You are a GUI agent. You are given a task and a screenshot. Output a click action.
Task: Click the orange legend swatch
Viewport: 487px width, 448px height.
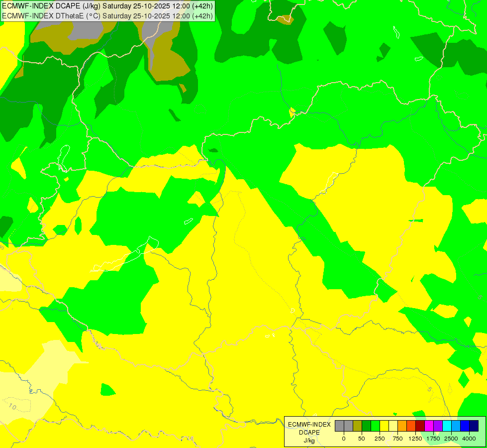click(402, 426)
